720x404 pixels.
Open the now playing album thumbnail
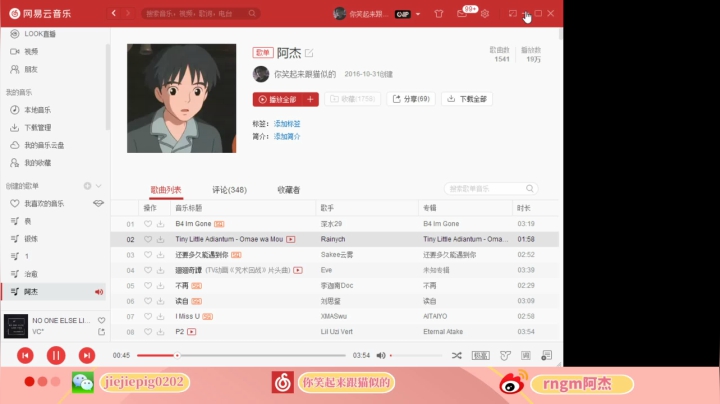pyautogui.click(x=16, y=326)
